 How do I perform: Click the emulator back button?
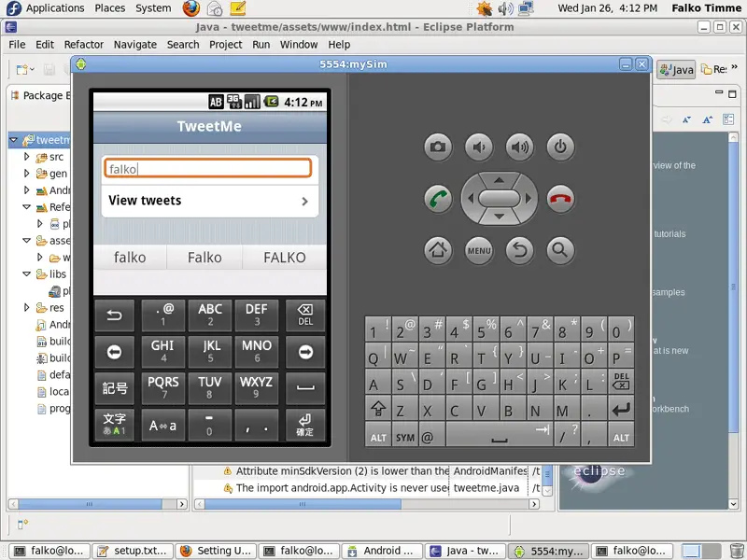point(520,250)
